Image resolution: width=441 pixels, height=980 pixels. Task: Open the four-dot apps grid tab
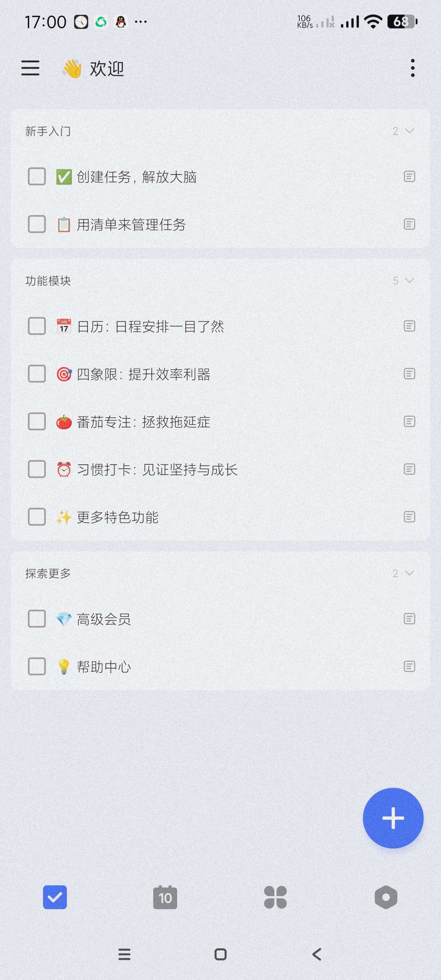click(275, 898)
